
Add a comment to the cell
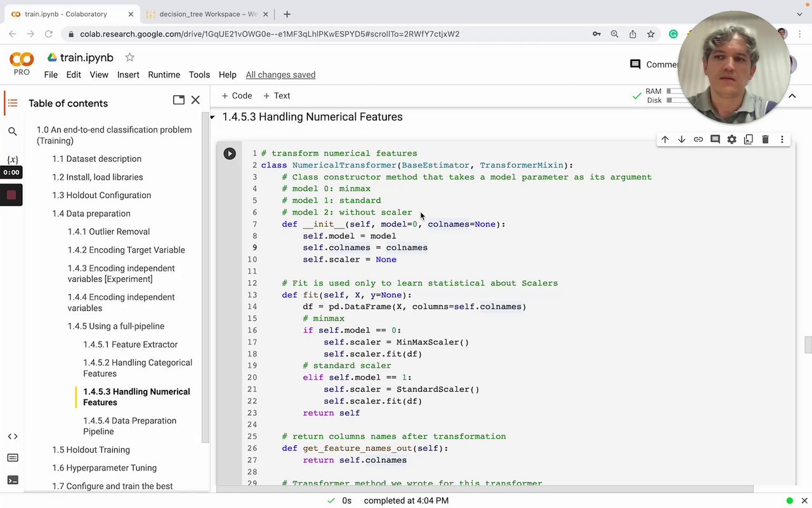[715, 140]
